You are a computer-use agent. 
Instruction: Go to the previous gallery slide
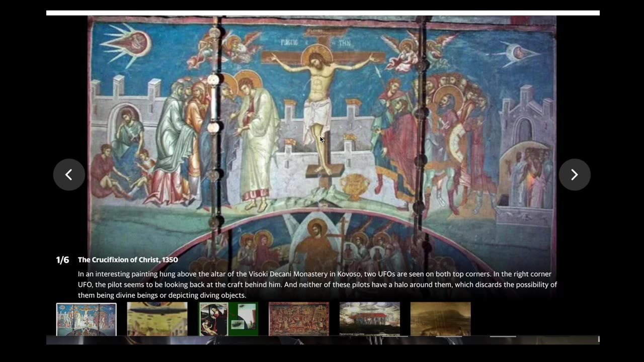pos(69,174)
